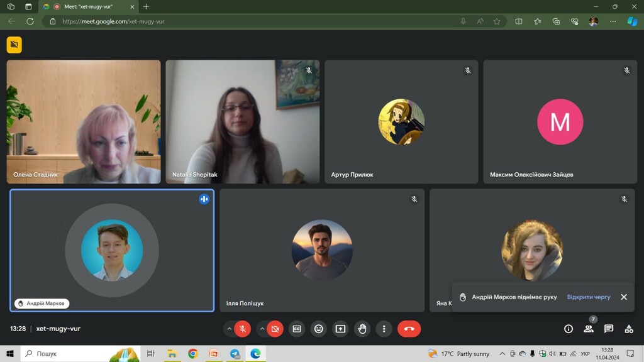Image resolution: width=644 pixels, height=362 pixels.
Task: Open the emoji reactions panel
Action: pos(319,329)
